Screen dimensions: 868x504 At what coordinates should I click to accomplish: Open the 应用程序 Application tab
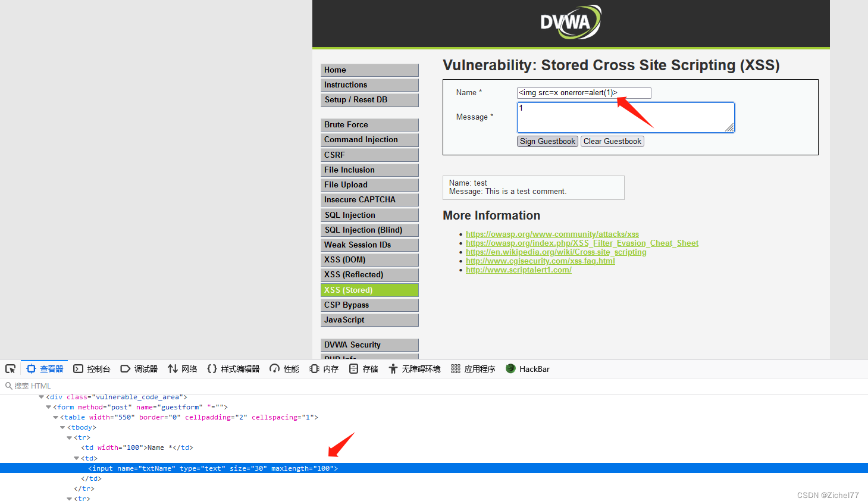tap(473, 369)
